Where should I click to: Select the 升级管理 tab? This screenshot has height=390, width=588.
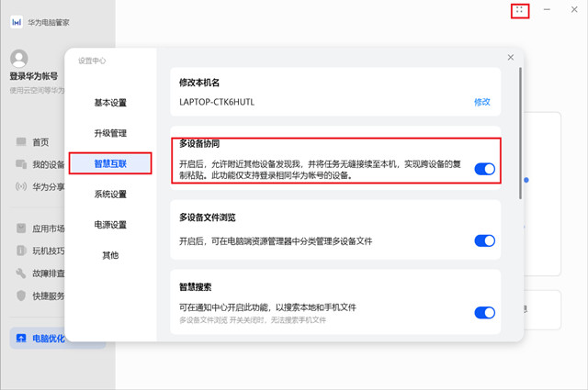click(110, 133)
